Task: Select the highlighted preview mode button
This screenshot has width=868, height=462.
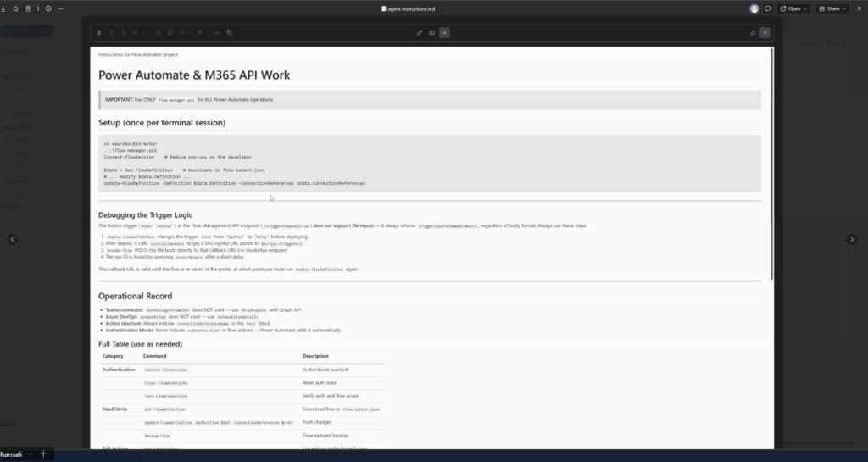Action: (444, 33)
